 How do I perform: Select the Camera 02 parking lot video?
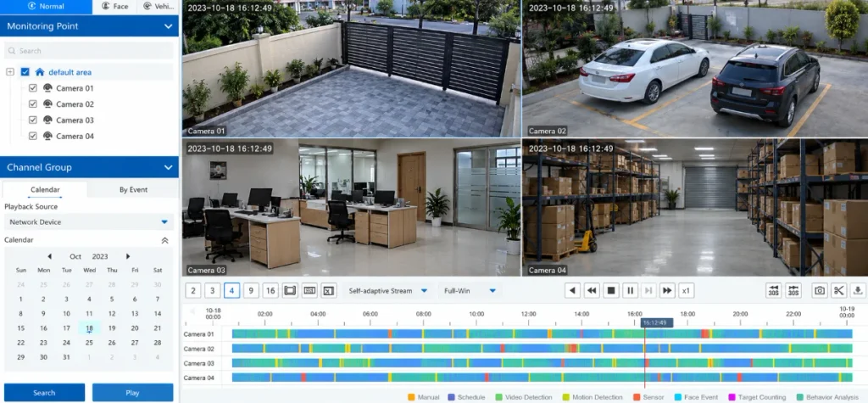click(695, 69)
